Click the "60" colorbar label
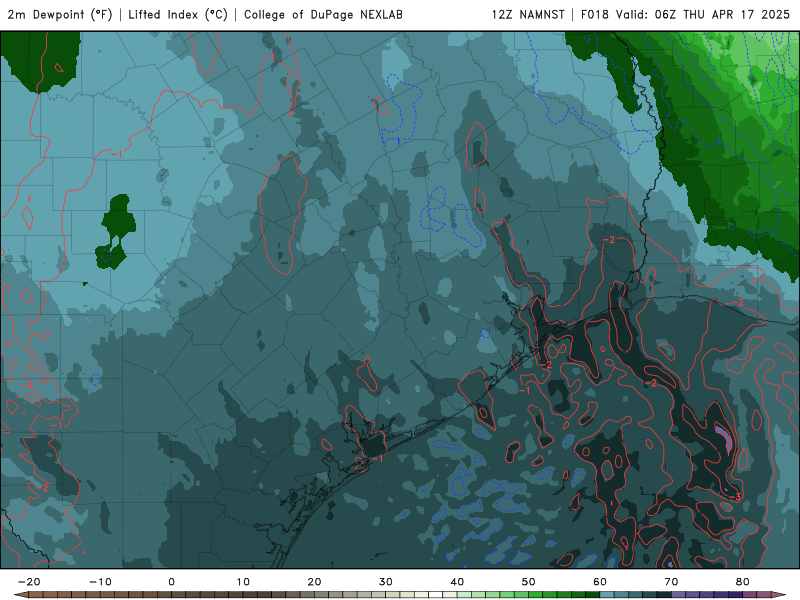This screenshot has height=600, width=800. [x=600, y=582]
